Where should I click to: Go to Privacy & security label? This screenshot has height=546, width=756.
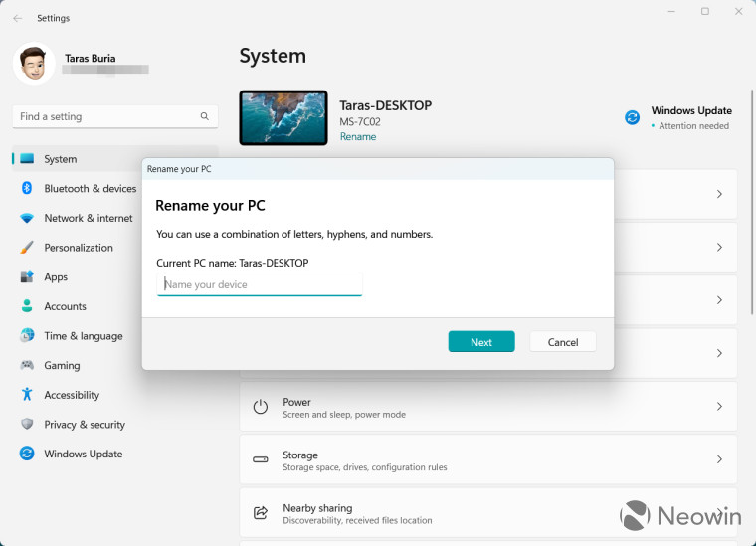click(x=85, y=424)
